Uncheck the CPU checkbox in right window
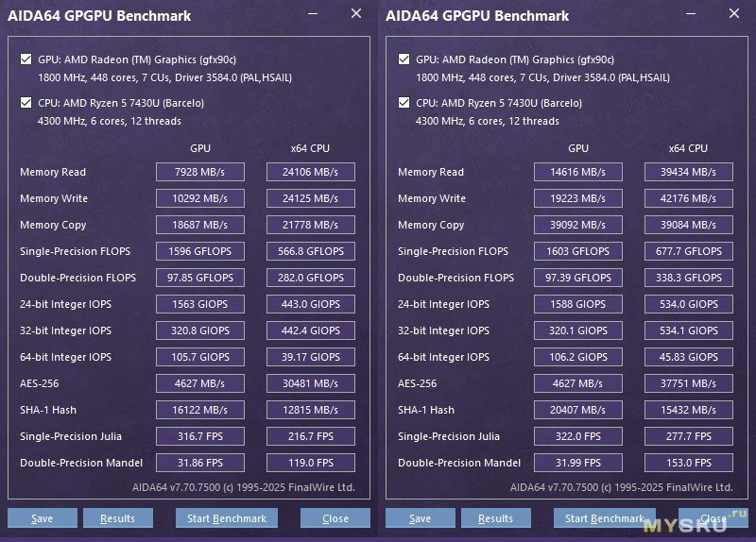 (x=404, y=103)
